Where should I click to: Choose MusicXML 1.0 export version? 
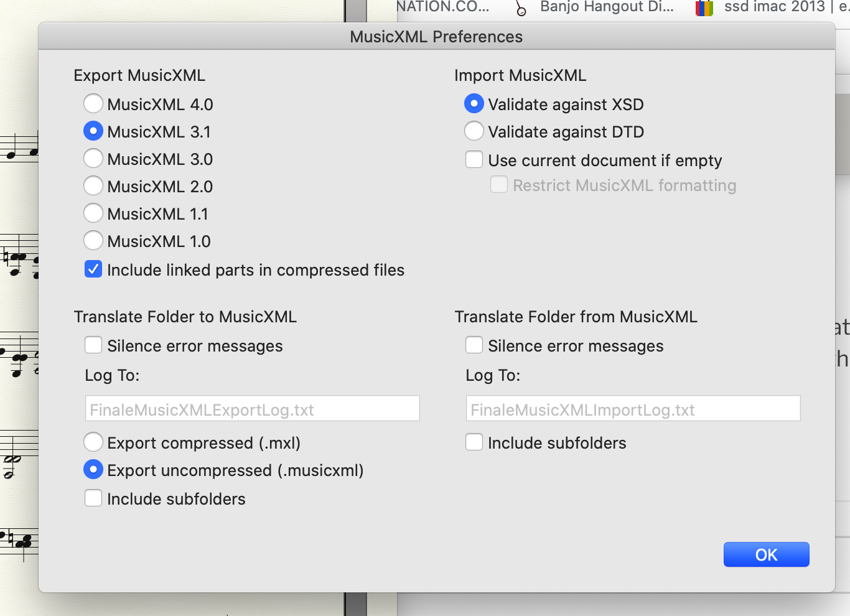click(x=93, y=241)
